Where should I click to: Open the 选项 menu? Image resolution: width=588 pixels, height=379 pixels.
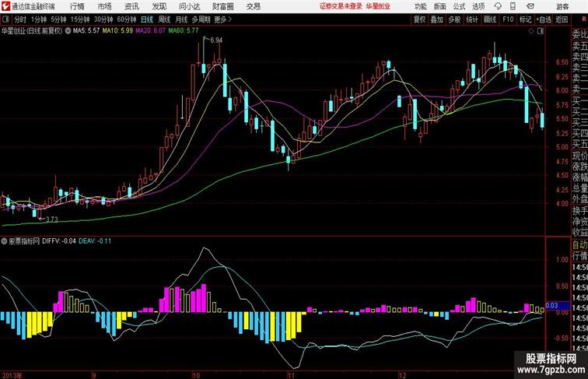coord(478,6)
